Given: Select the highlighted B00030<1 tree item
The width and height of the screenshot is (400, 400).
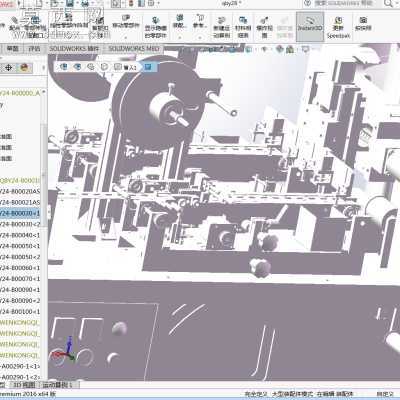Looking at the screenshot, I should point(20,213).
